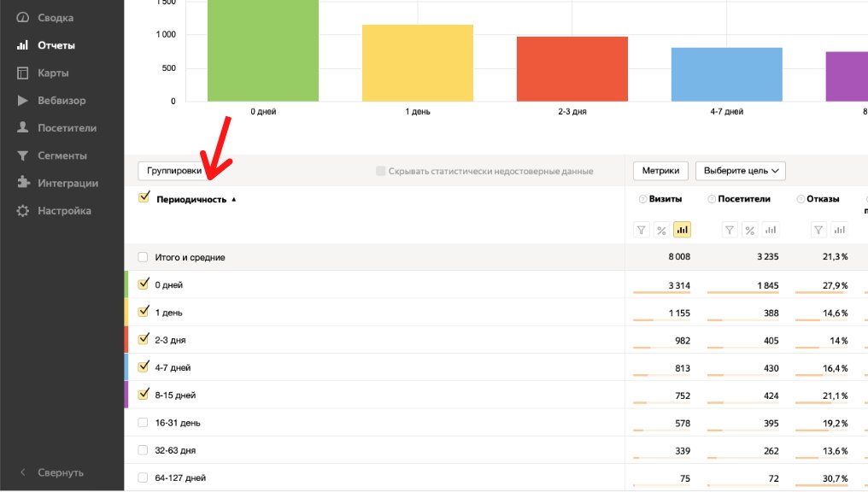
Task: Uncheck the '0 дней' row checkbox
Action: click(144, 284)
